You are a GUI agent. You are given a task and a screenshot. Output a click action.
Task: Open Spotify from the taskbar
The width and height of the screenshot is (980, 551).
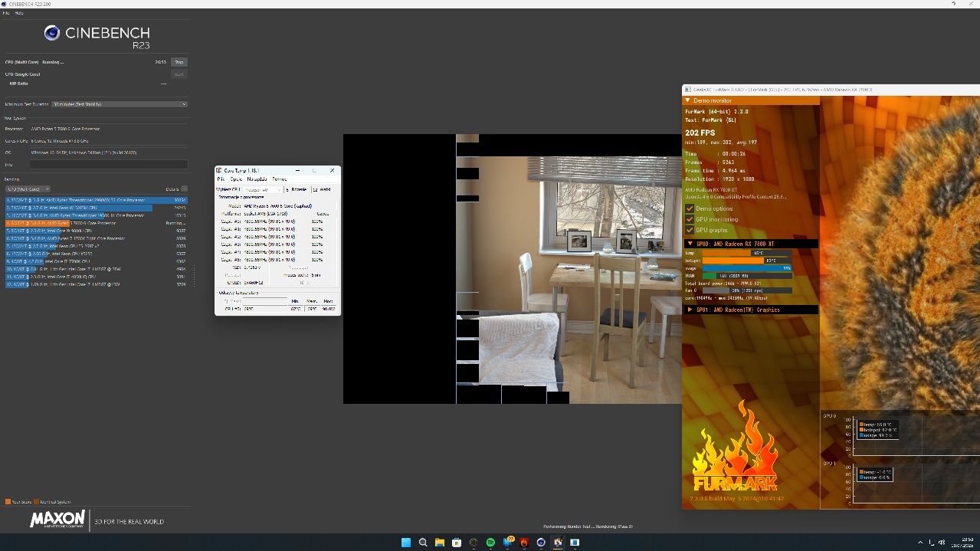coord(490,543)
